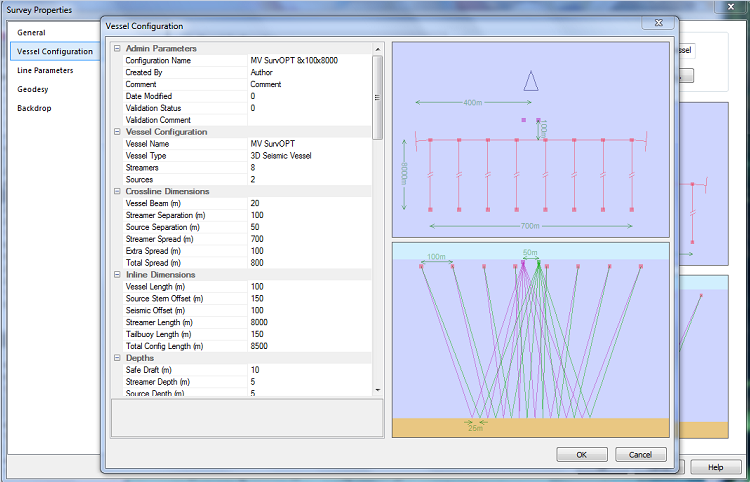Edit the Configuration Name value
Screen dimensions: 750x482
(x=309, y=61)
